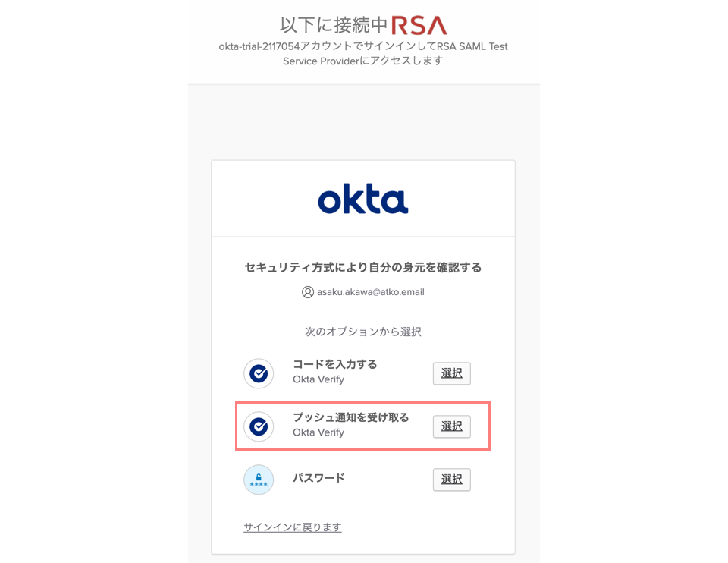728x563 pixels.
Task: Click Okta Verify subtitle under コードを入力する
Action: click(318, 379)
